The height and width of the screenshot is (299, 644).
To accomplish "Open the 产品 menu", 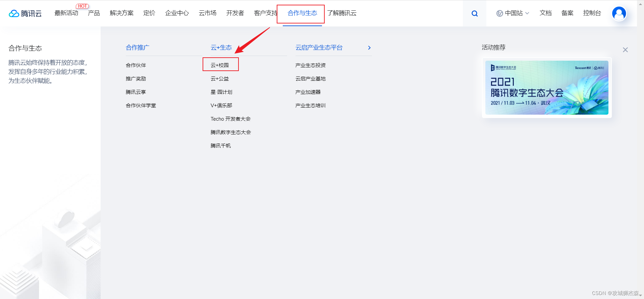I will click(x=94, y=13).
